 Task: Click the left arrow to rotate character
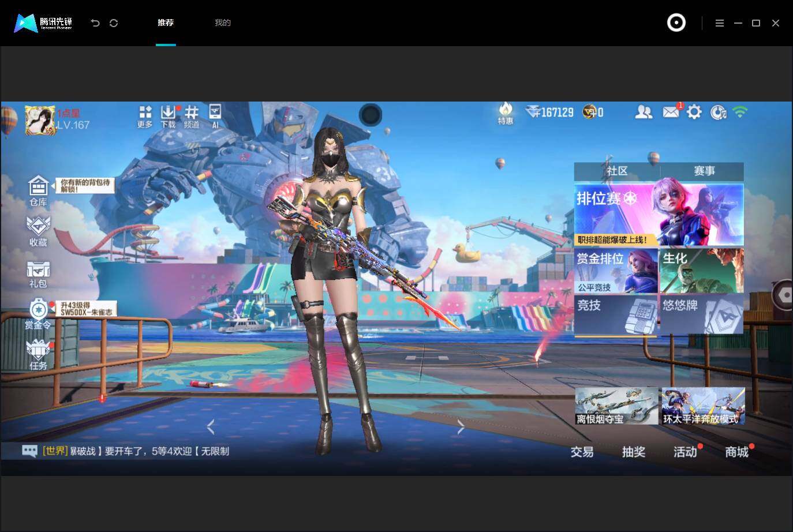click(211, 427)
